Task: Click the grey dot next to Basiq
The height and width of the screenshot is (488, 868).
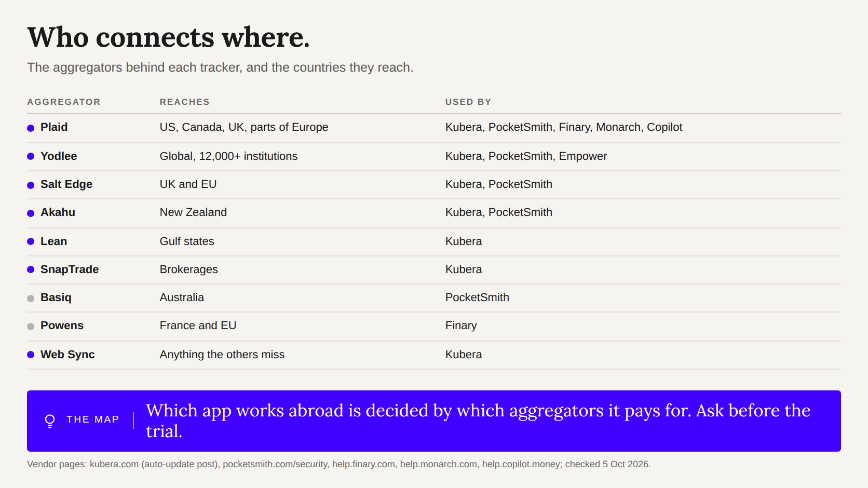Action: [x=31, y=299]
